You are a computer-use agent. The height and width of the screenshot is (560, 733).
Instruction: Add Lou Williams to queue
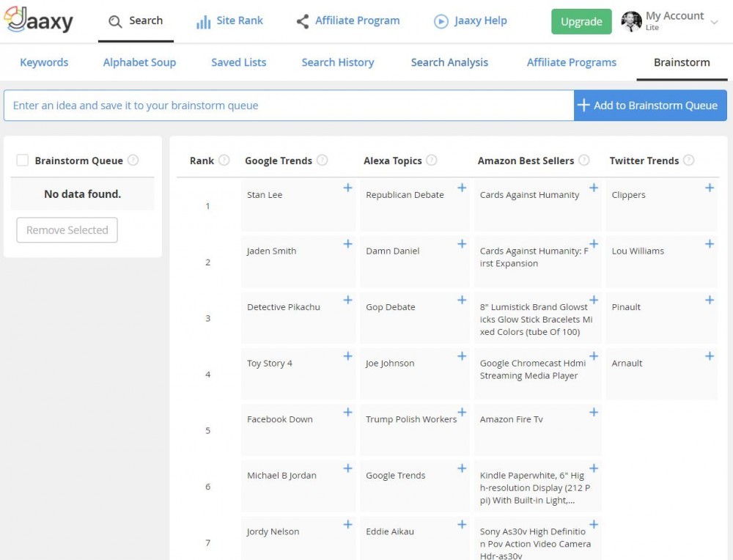[710, 244]
